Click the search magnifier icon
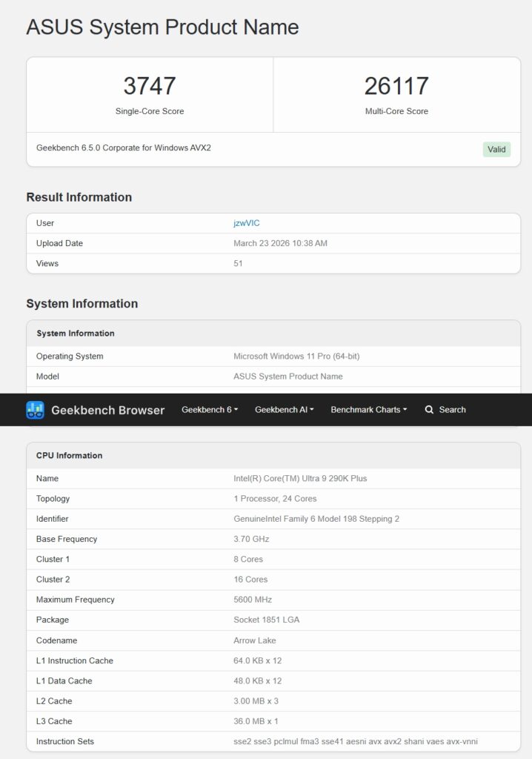 [429, 410]
